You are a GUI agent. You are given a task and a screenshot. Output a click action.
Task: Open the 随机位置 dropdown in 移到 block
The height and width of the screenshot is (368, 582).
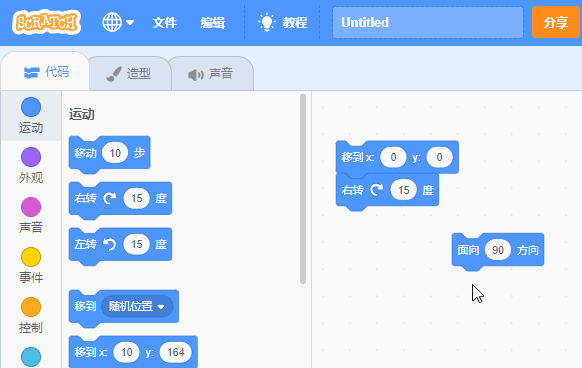pos(137,306)
